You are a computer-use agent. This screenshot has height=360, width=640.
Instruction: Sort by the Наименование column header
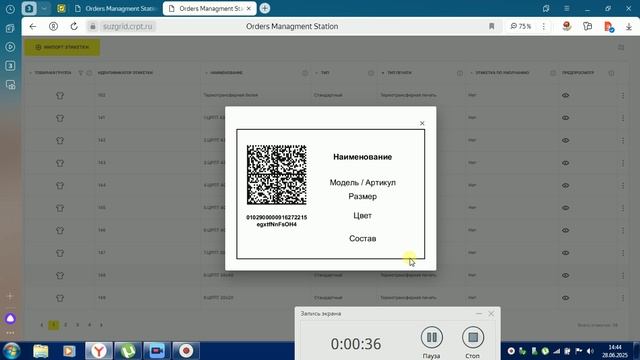click(x=226, y=73)
